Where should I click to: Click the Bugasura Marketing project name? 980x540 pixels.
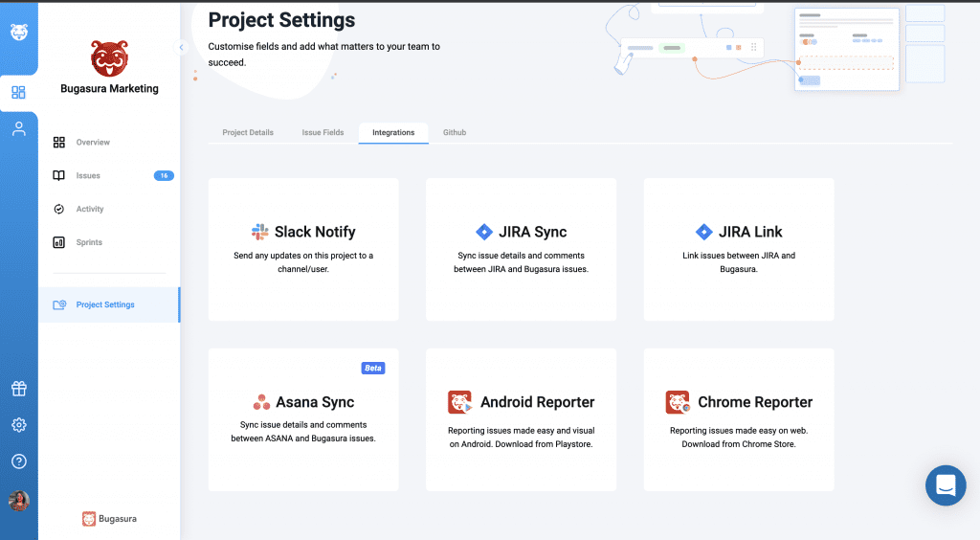tap(109, 89)
